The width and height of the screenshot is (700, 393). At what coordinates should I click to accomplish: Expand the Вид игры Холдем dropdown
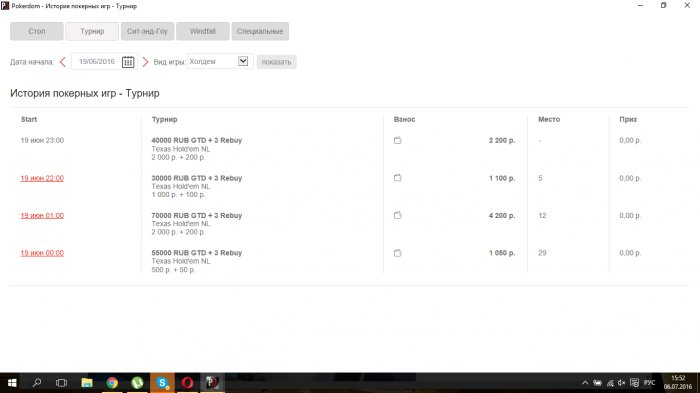coord(243,61)
